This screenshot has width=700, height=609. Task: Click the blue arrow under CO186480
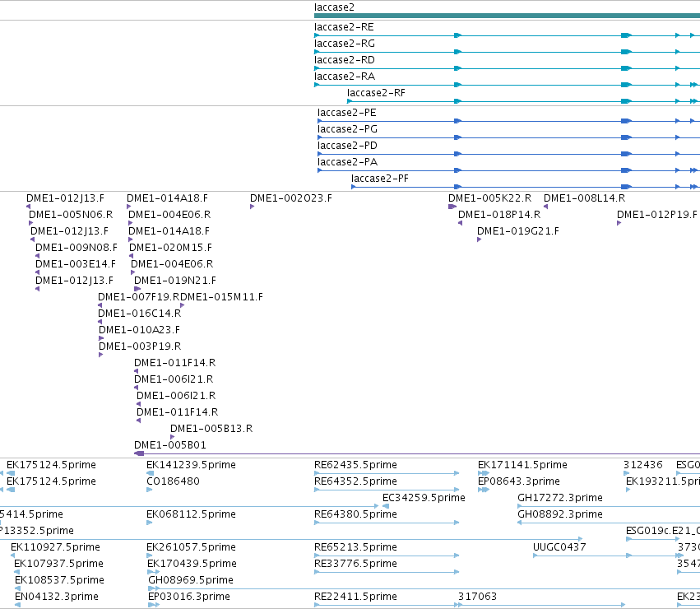[x=149, y=490]
